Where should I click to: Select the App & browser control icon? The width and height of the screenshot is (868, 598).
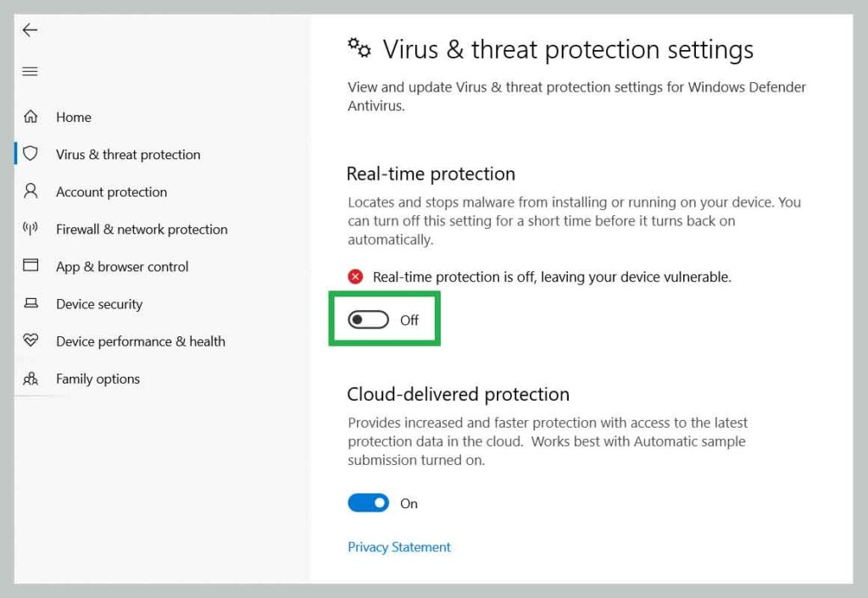31,266
